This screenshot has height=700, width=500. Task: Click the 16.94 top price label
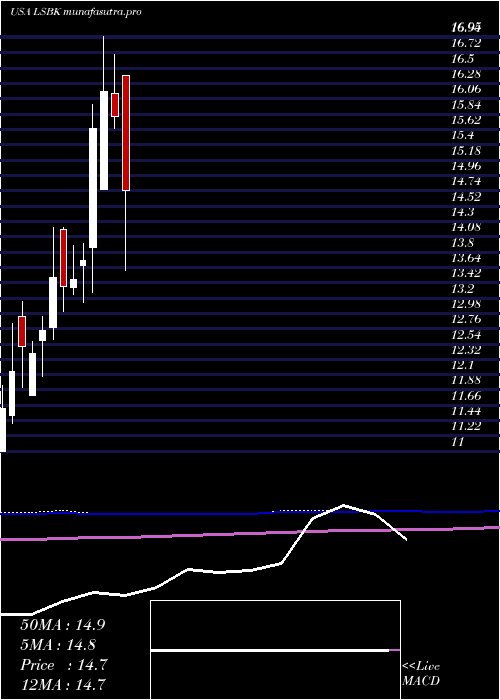pos(466,28)
